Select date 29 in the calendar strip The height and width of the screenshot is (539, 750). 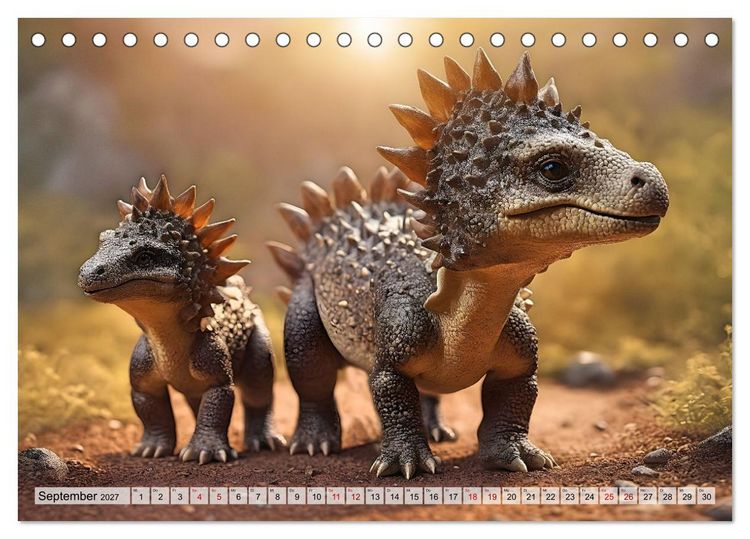click(x=687, y=496)
